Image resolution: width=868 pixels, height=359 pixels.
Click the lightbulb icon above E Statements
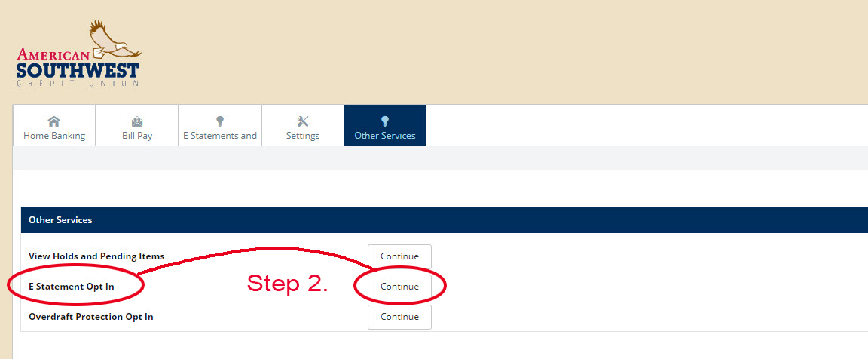[220, 121]
